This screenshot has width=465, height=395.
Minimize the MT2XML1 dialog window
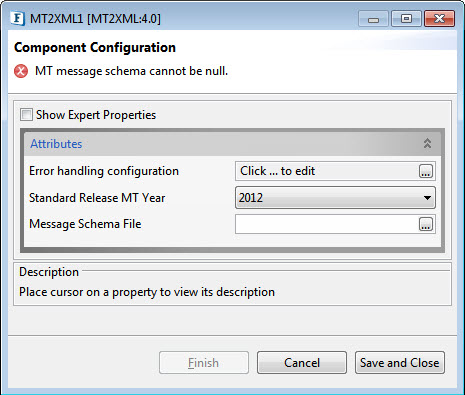coord(373,19)
